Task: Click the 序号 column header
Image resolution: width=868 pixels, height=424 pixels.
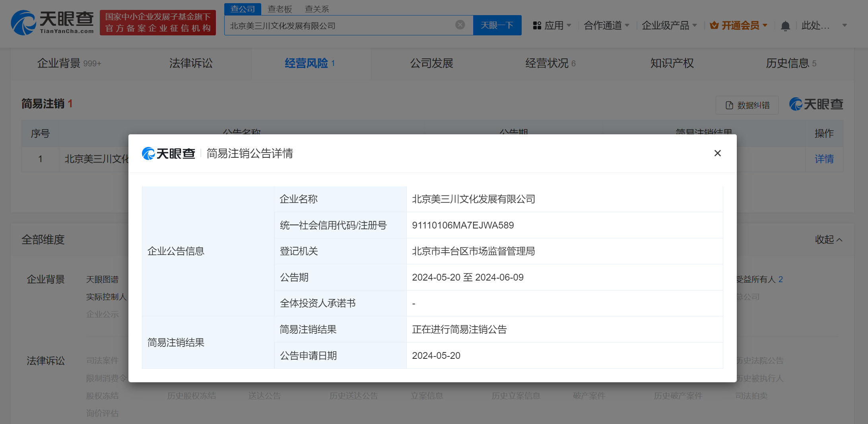Action: coord(40,134)
